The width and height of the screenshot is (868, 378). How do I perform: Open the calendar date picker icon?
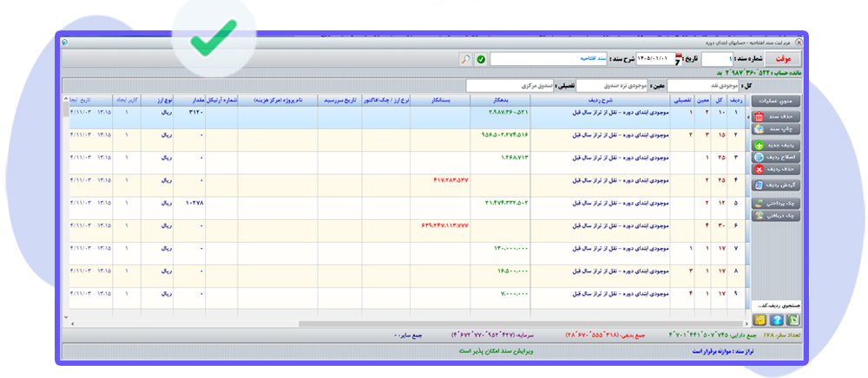[x=679, y=60]
